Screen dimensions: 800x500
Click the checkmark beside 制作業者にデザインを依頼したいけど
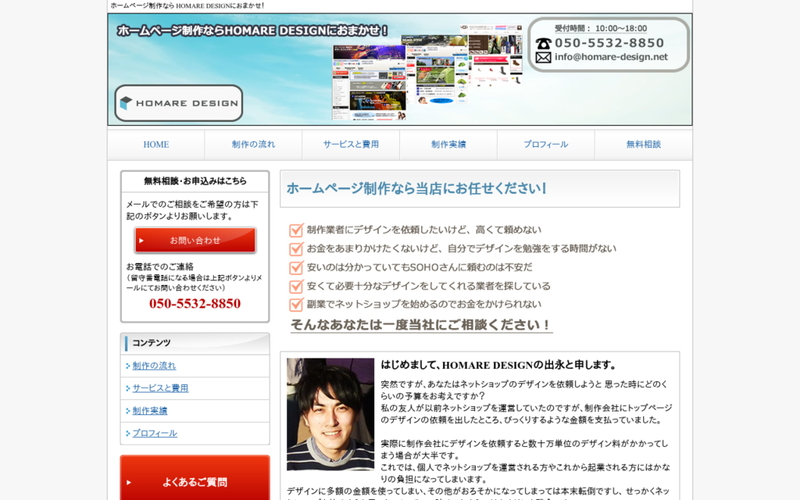pyautogui.click(x=296, y=230)
